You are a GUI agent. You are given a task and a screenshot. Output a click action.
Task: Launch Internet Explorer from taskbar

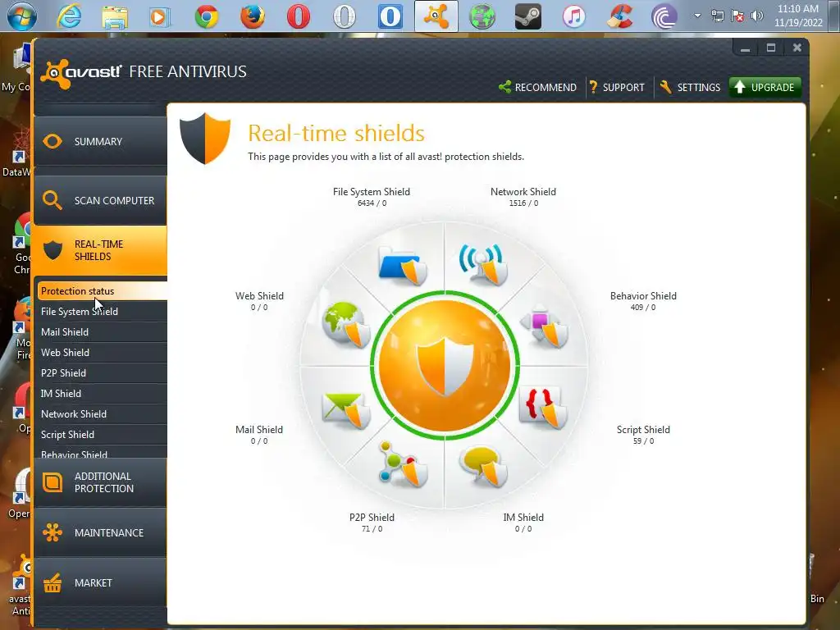[x=69, y=16]
